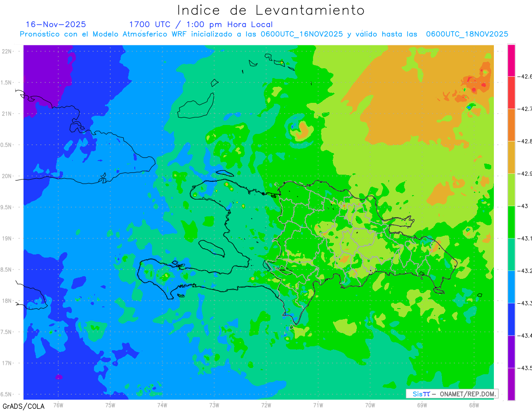Viewport: 532px width, 411px height.
Task: Click the "22N" latitude axis label
Action: click(x=7, y=51)
